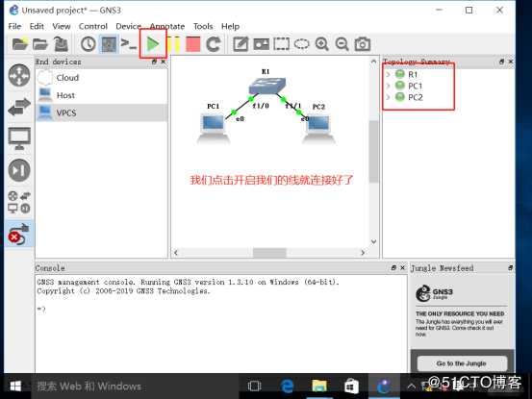The width and height of the screenshot is (532, 399).
Task: Float the End devices panel
Action: coord(154,62)
